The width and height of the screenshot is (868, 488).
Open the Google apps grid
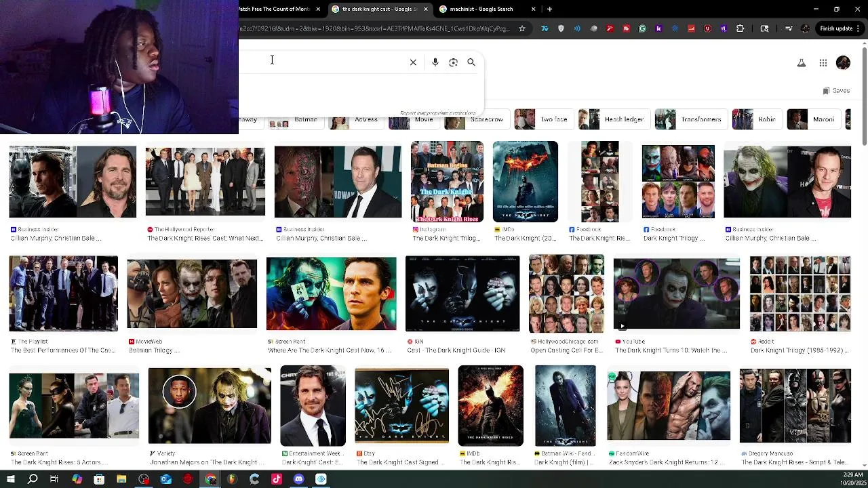pos(823,63)
